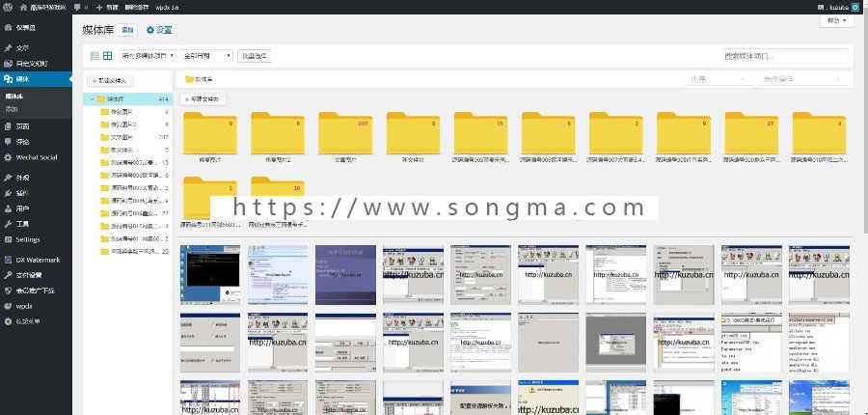This screenshot has width=868, height=415.
Task: Open the Users (用户) sidebar item
Action: [36, 208]
